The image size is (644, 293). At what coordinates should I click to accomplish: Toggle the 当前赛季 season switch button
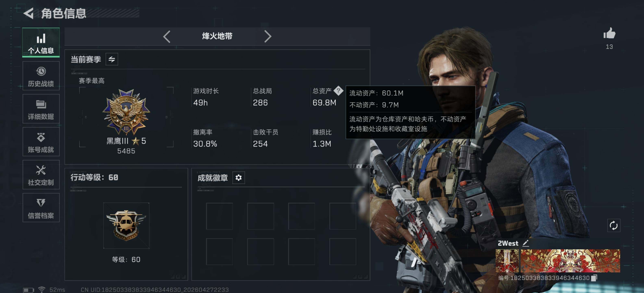click(112, 59)
